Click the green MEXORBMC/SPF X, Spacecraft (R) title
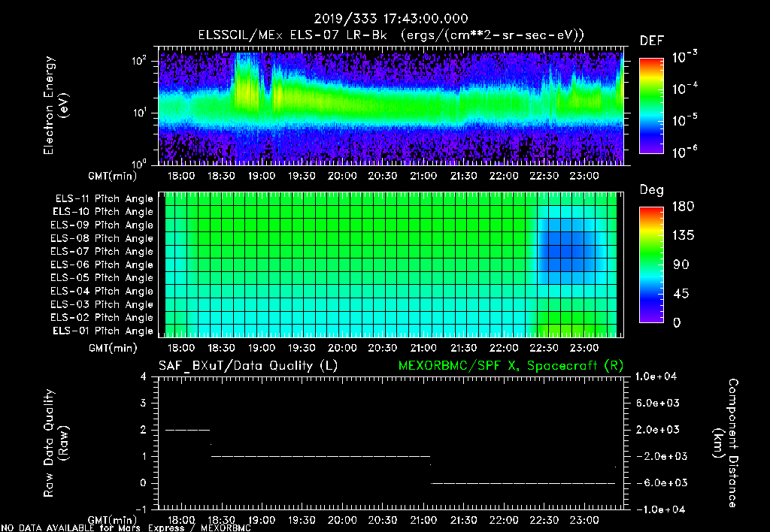This screenshot has width=770, height=532. click(x=511, y=366)
